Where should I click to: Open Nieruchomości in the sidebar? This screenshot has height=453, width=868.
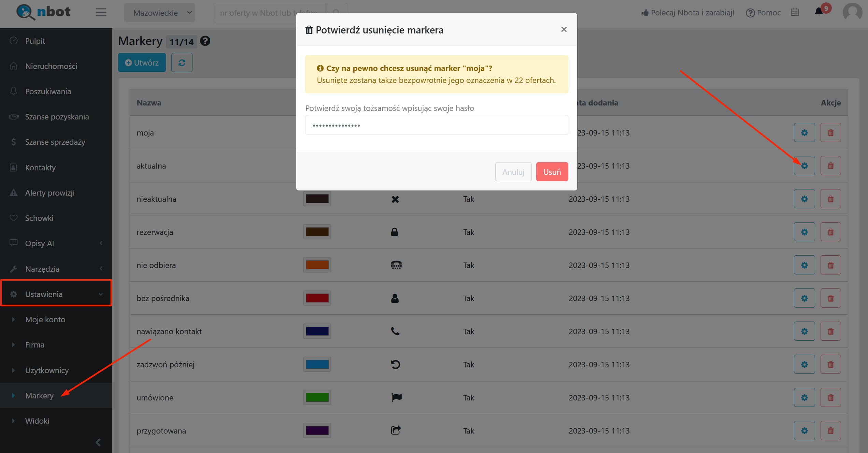click(x=56, y=66)
